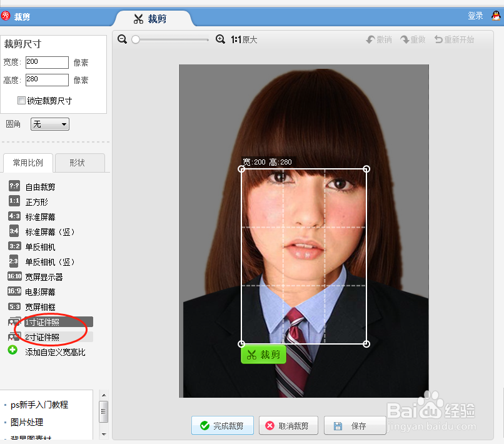Click the QQ penguin login icon
Screen dimensions: 504x444
pyautogui.click(x=496, y=16)
